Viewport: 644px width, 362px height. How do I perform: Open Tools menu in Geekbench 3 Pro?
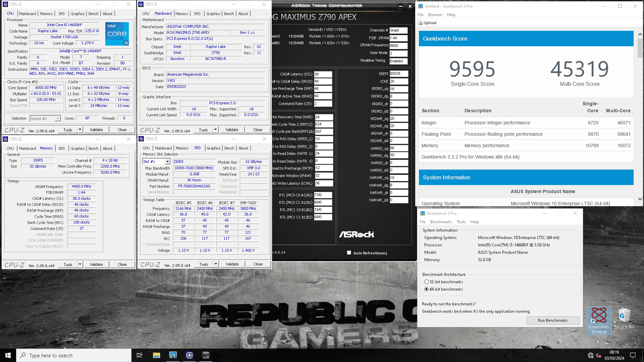point(461,222)
